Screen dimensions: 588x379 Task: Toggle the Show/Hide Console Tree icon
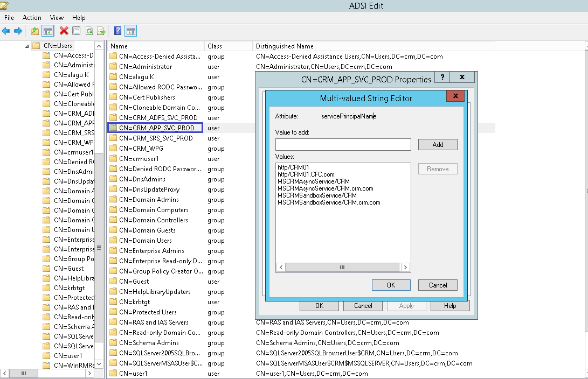[x=48, y=31]
